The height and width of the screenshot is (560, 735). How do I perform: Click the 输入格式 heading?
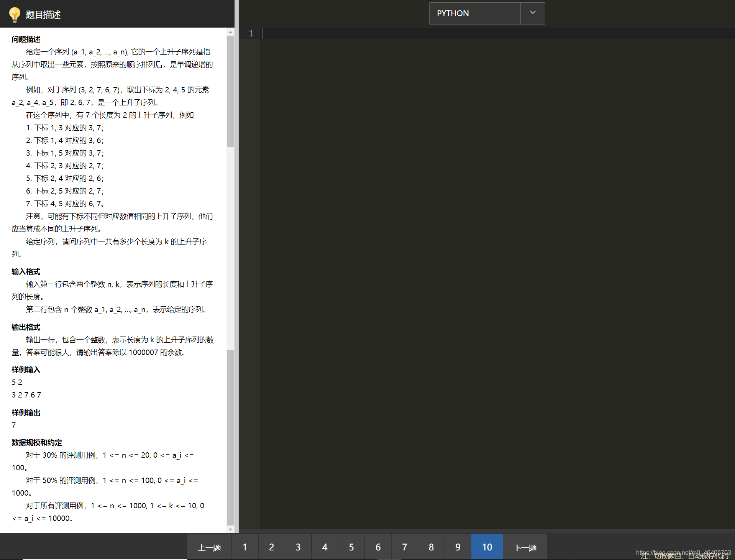[x=26, y=271]
